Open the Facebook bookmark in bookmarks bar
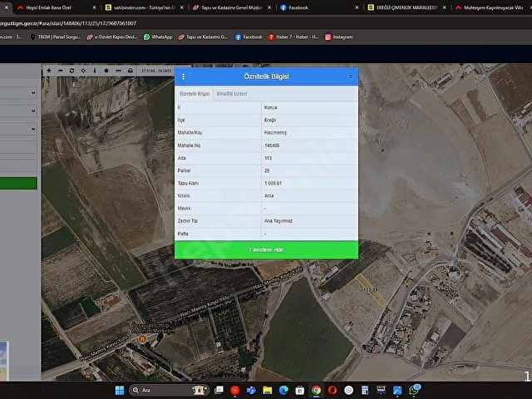This screenshot has width=532, height=399. 249,37
